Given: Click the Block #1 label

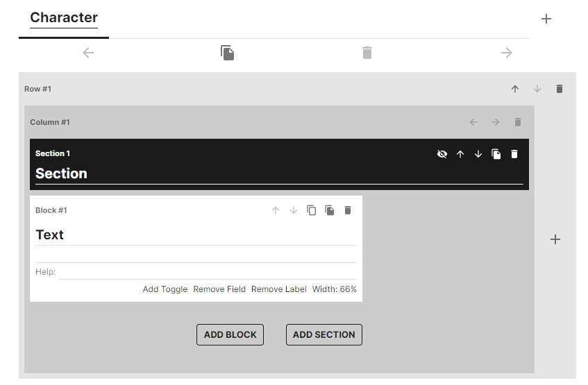Looking at the screenshot, I should pos(51,211).
